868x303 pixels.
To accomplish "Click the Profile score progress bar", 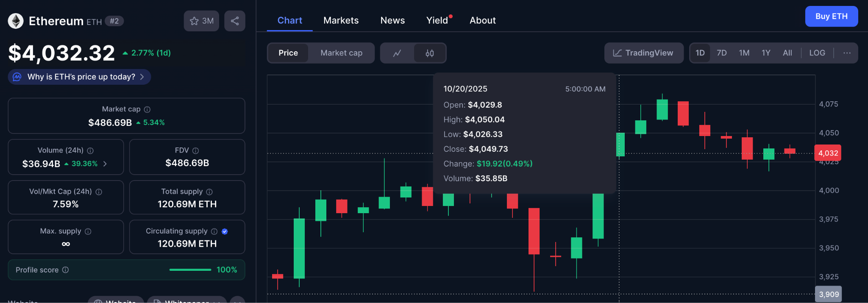I will [190, 270].
